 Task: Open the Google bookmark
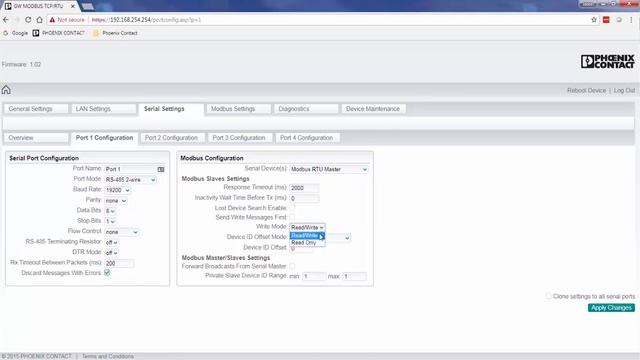pos(16,33)
